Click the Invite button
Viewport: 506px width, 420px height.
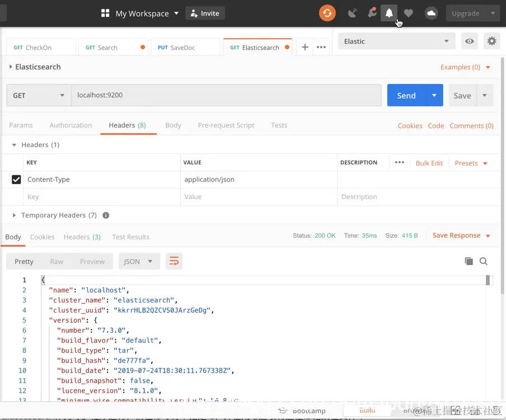pos(205,13)
